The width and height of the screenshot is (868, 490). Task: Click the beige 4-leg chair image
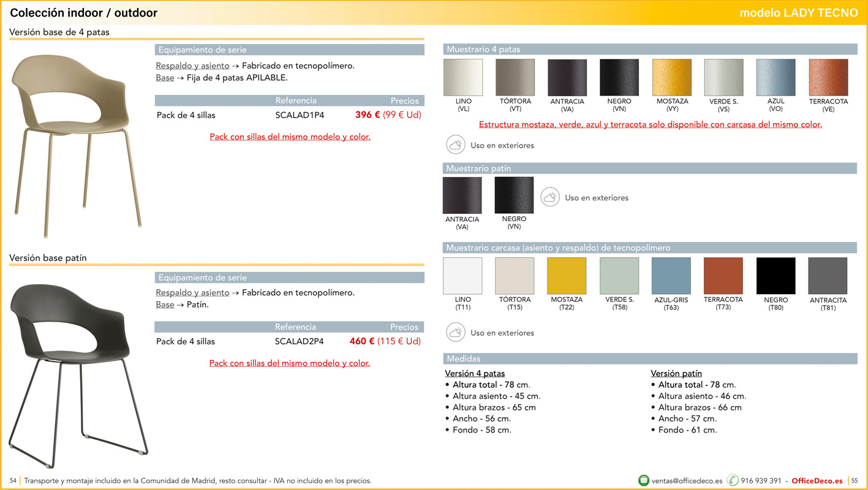(77, 144)
